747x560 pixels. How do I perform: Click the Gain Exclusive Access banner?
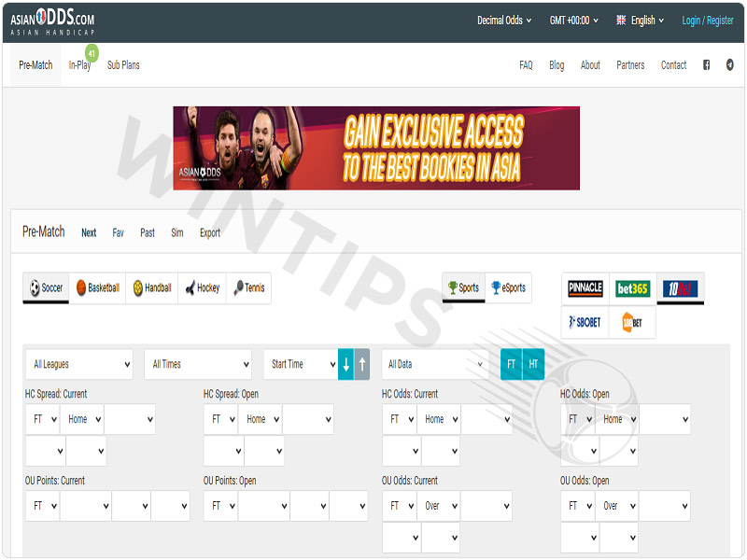[x=376, y=148]
